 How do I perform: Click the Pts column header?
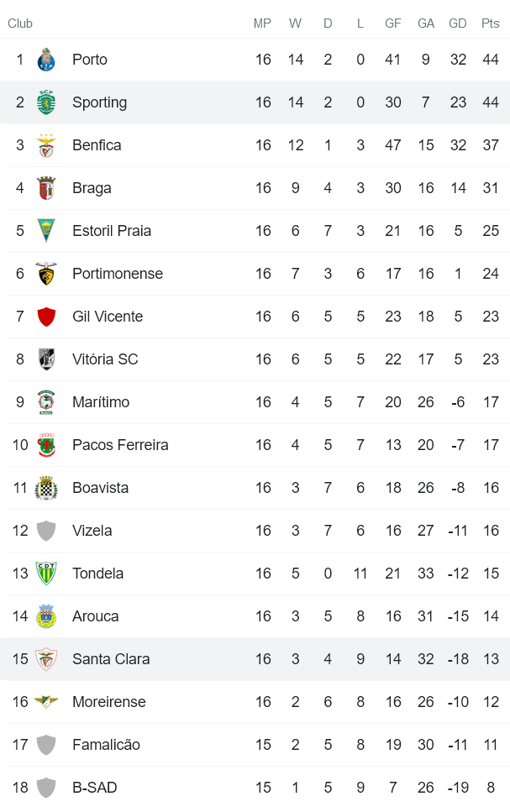tap(491, 24)
